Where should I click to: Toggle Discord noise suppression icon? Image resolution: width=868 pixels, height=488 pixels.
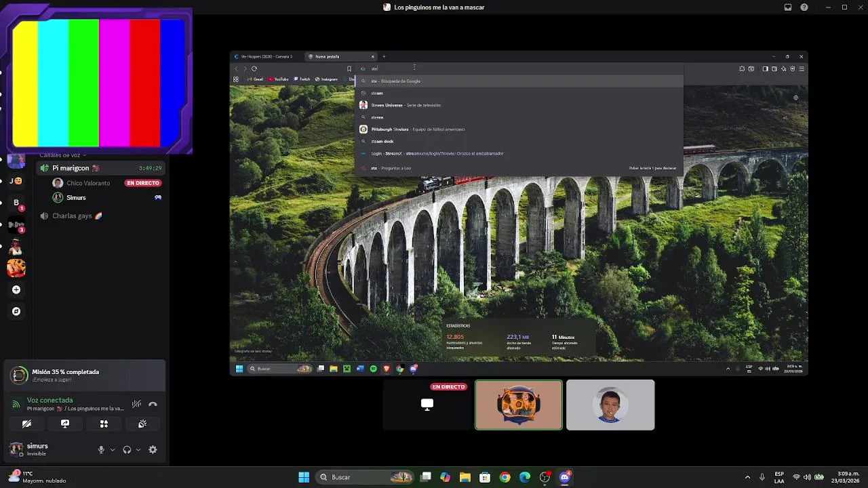136,404
